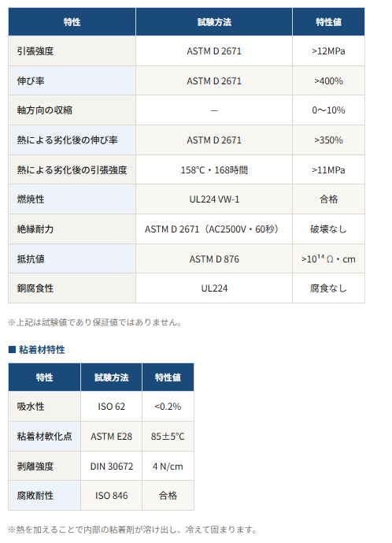Click the 熱を加えることで内部の粘着剤が溶け出し note
Viewport: 392px width, 543px height.
[x=133, y=530]
